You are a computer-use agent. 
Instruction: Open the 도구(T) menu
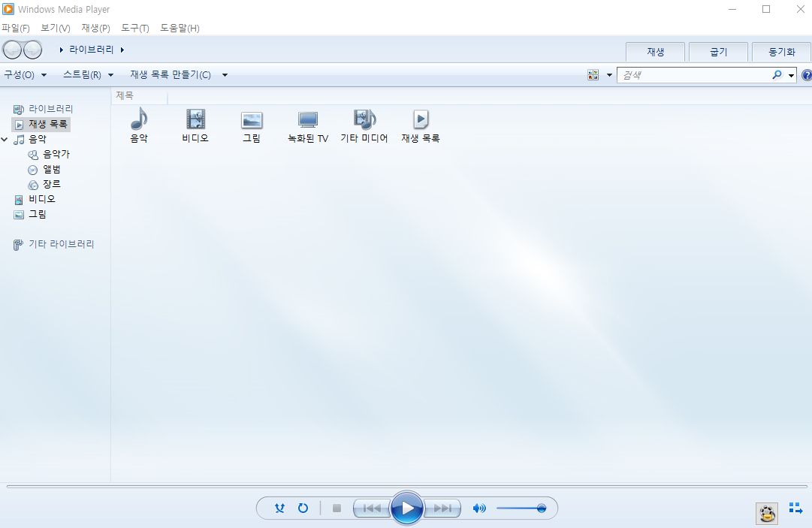135,28
